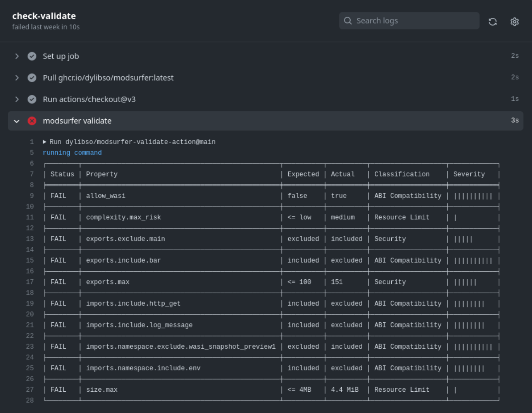Click log line number 9
The image size is (532, 413).
point(31,196)
